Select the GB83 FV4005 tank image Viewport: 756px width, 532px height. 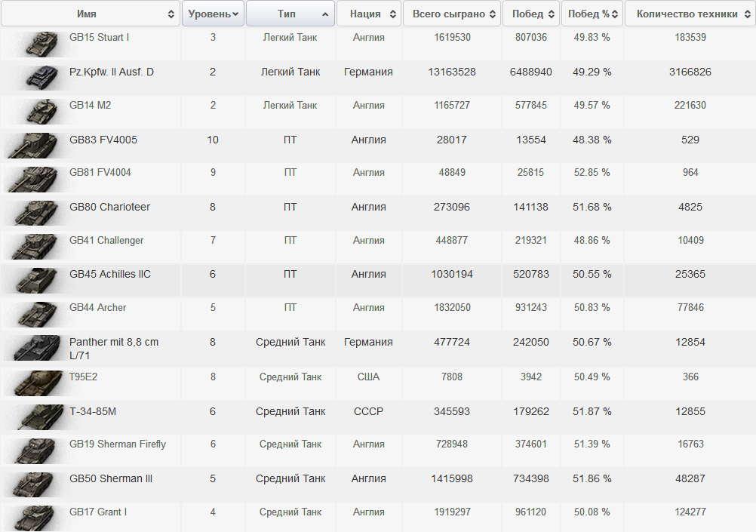(34, 145)
